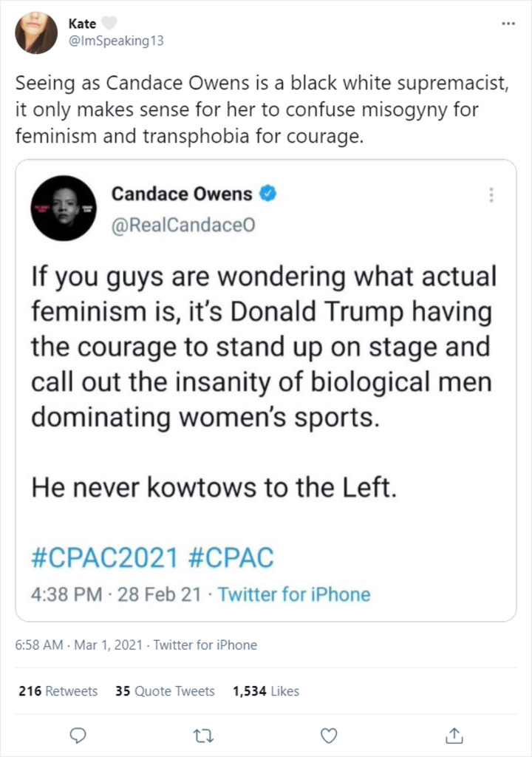View the 35 Quote Tweets list

click(165, 691)
